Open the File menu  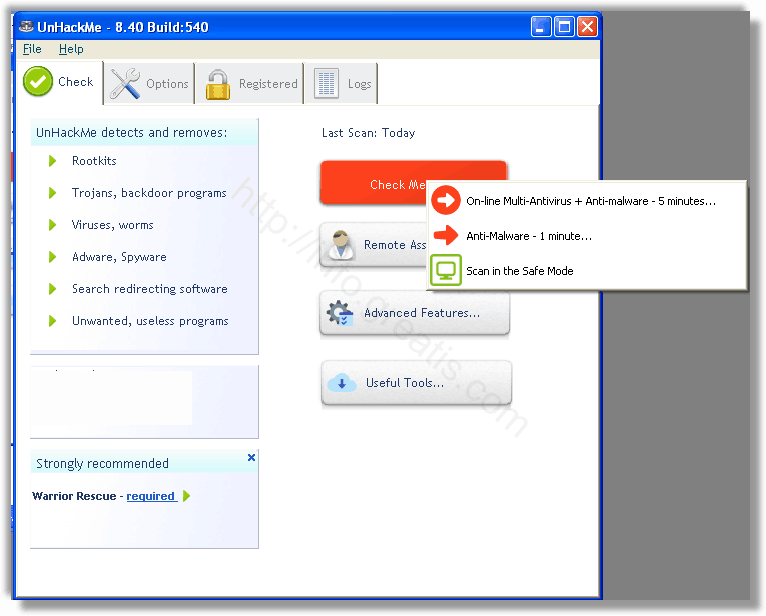click(32, 49)
